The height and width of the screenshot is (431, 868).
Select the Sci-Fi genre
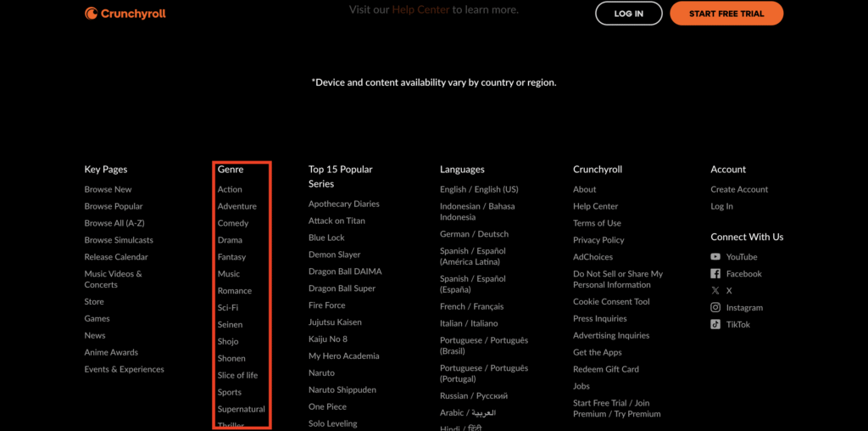tap(228, 307)
